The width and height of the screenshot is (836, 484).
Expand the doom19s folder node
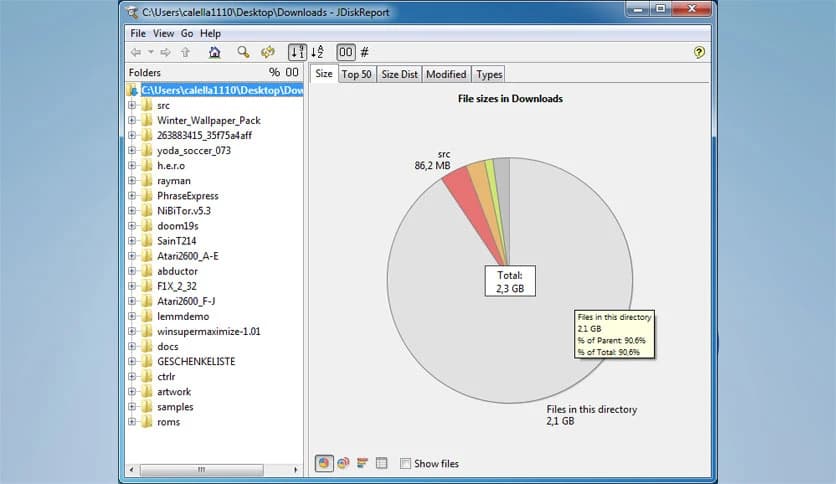point(132,226)
